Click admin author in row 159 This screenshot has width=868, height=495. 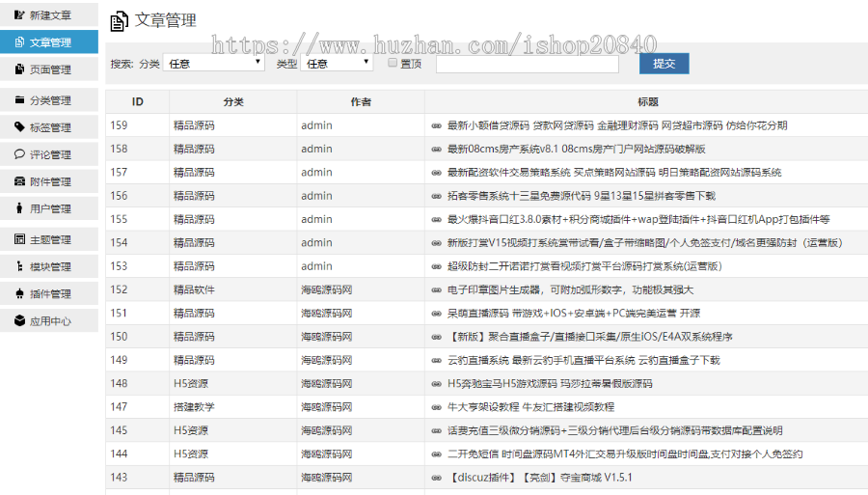click(316, 125)
